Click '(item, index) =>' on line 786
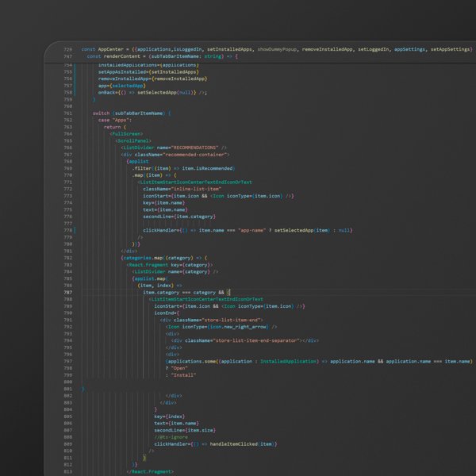Image resolution: width=476 pixels, height=476 pixels. 159,286
